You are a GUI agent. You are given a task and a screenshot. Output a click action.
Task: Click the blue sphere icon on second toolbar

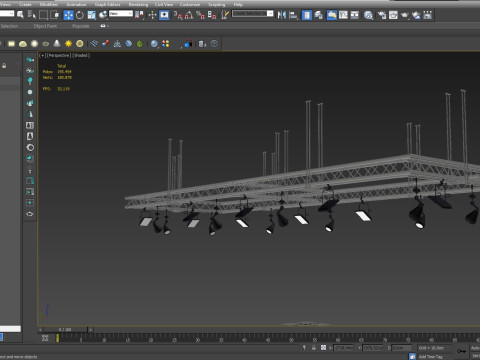[154, 44]
